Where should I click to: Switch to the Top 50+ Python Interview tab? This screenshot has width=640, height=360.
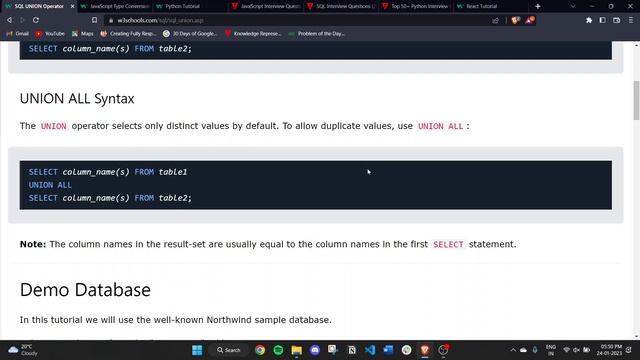click(417, 6)
